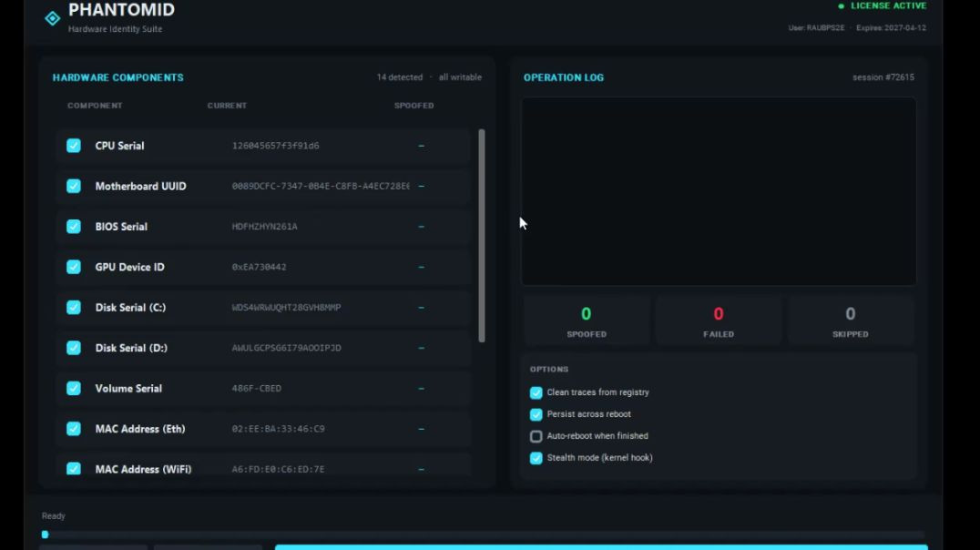Click volume serial value 486F-CBED
This screenshot has width=980, height=550.
256,388
